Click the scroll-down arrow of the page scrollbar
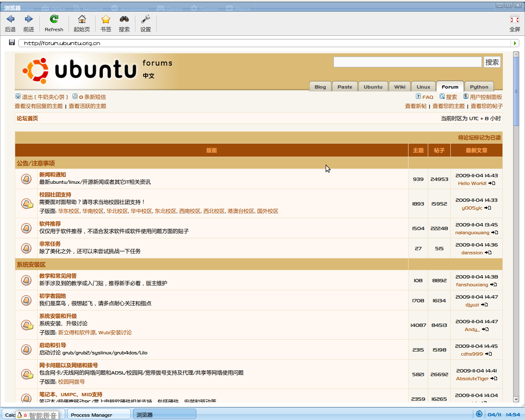525x420 pixels. pyautogui.click(x=516, y=399)
